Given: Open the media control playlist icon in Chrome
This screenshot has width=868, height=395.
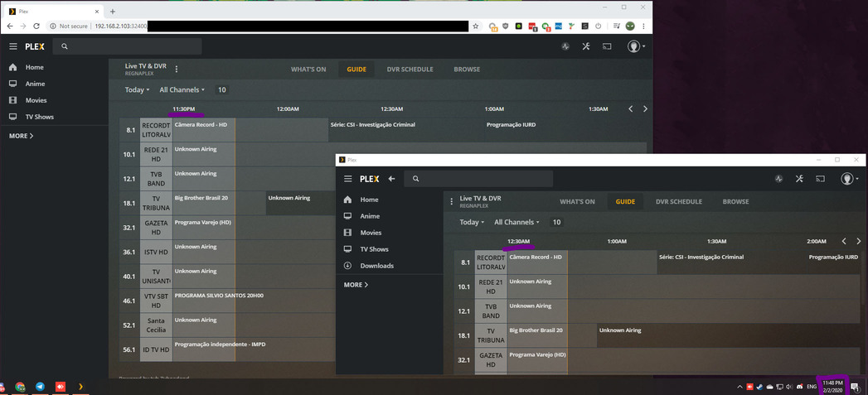Looking at the screenshot, I should [616, 26].
